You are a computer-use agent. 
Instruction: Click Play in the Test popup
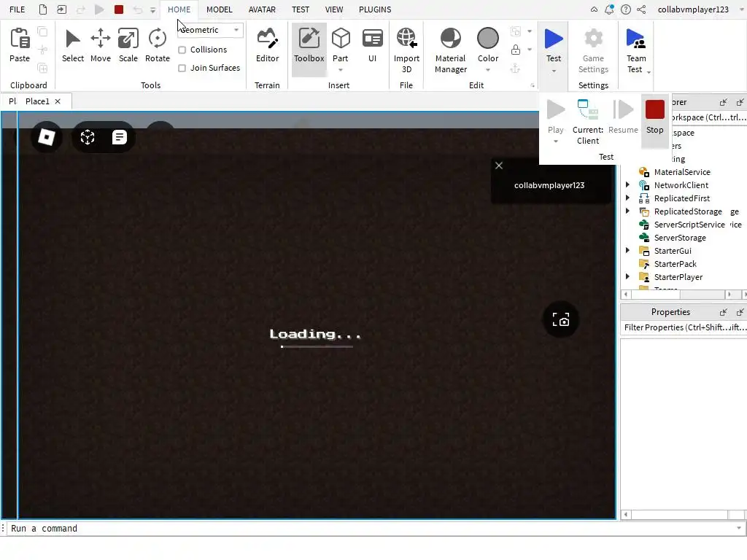pos(555,116)
